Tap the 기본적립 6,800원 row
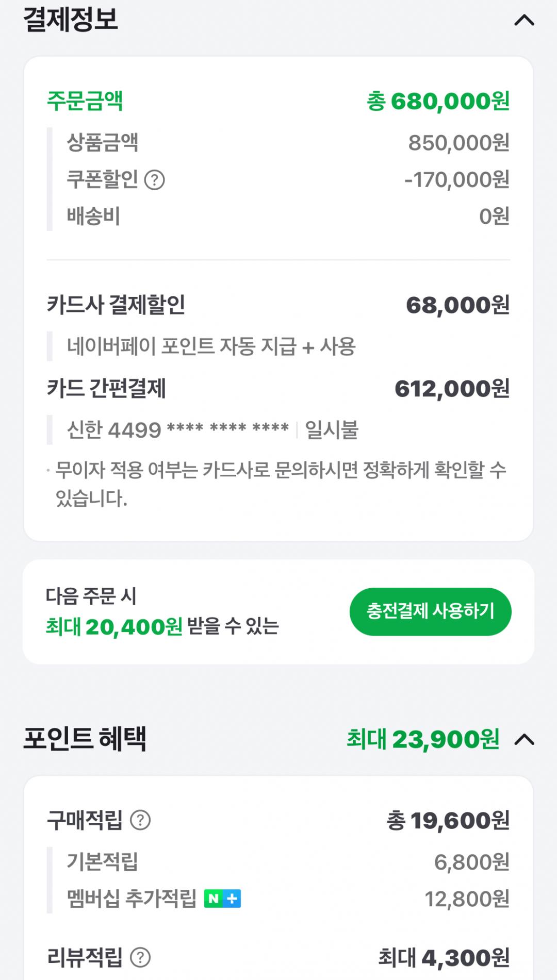This screenshot has width=557, height=980. coord(278,862)
